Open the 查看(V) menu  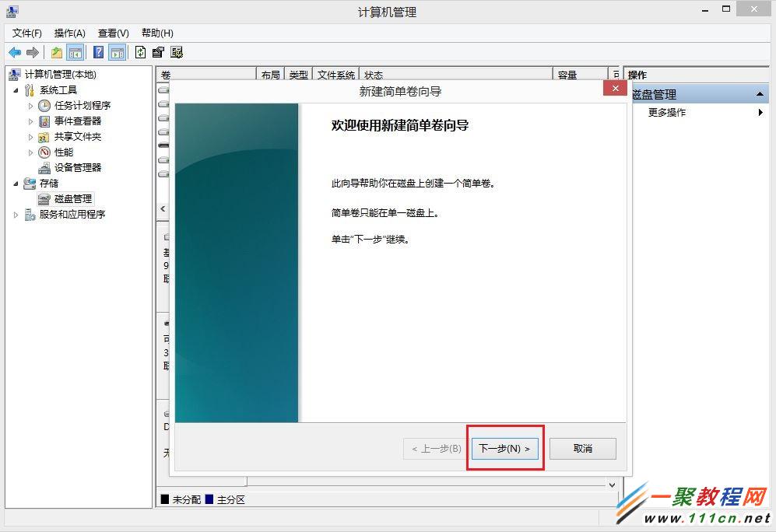point(114,33)
